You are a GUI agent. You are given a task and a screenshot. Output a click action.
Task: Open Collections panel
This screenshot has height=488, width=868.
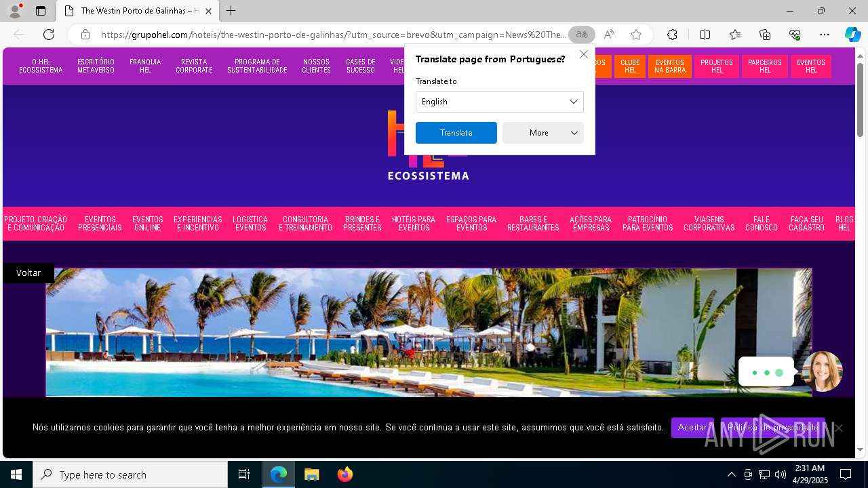click(765, 35)
